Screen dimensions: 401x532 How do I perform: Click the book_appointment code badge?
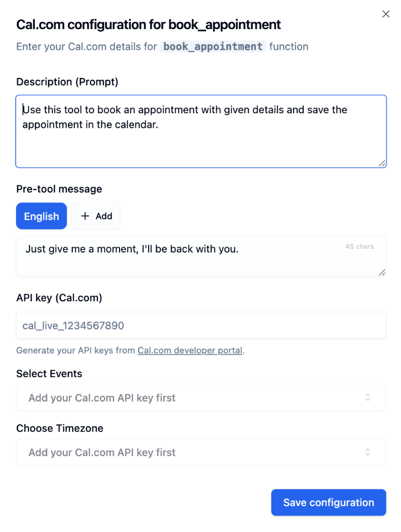[212, 46]
